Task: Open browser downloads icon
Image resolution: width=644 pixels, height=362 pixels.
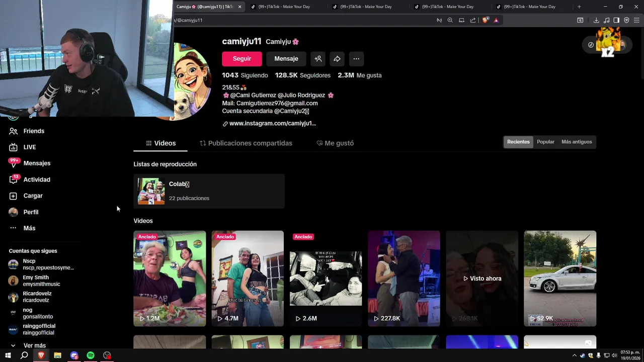Action: coord(596,20)
